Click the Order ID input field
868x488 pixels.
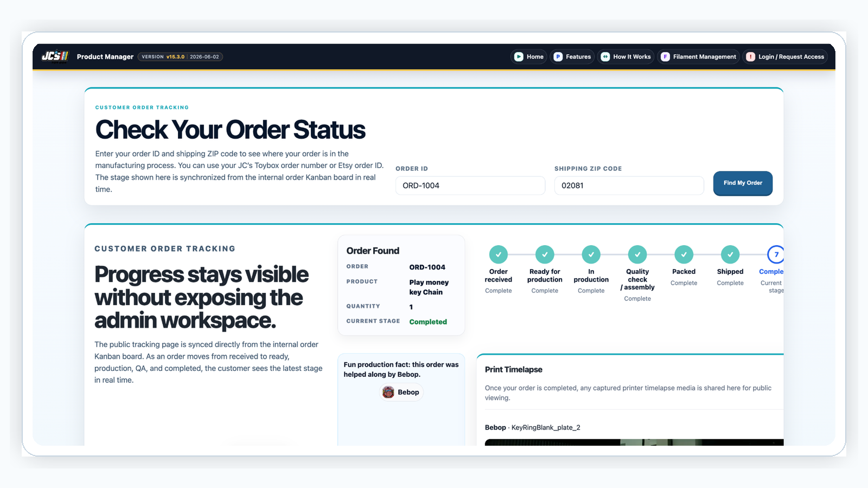pos(470,185)
